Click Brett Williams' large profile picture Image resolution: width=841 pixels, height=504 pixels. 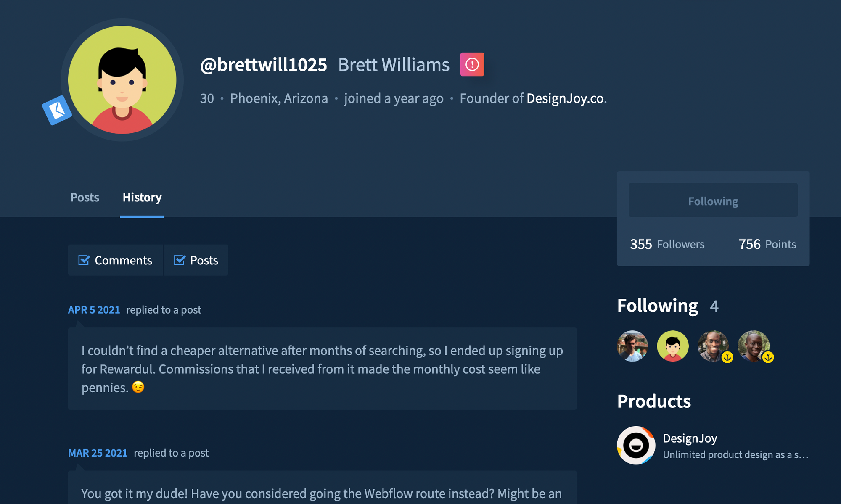122,80
